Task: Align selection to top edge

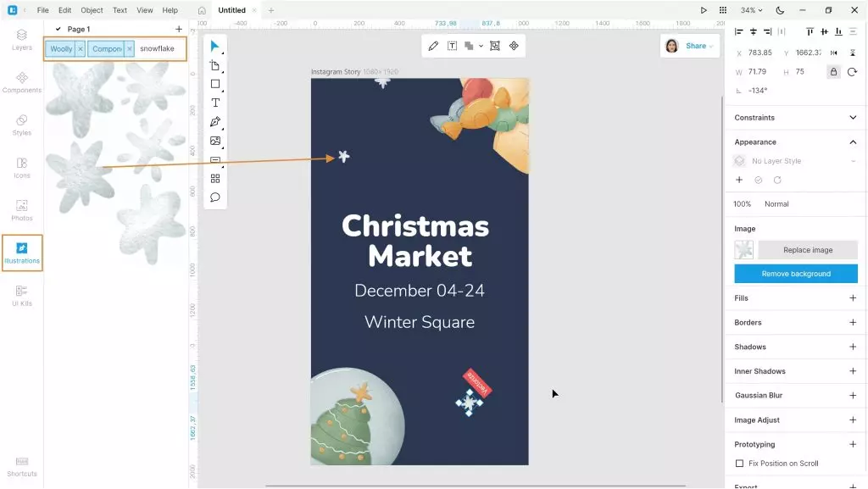Action: pos(810,31)
